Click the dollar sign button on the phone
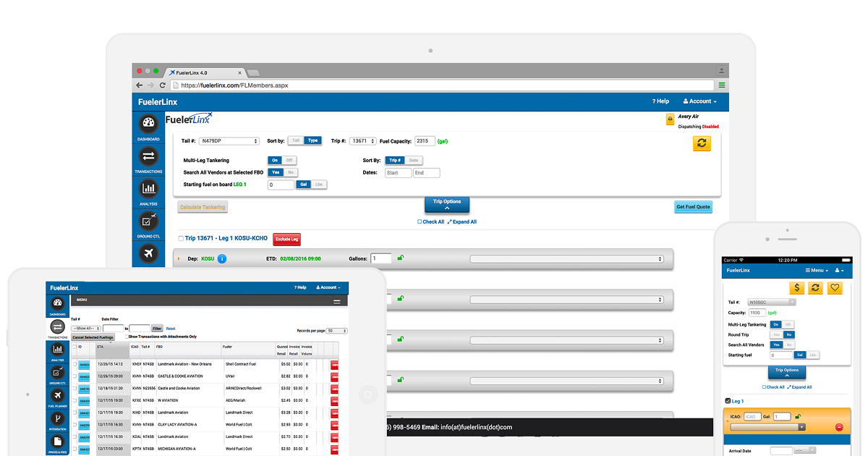This screenshot has height=456, width=868. (797, 287)
